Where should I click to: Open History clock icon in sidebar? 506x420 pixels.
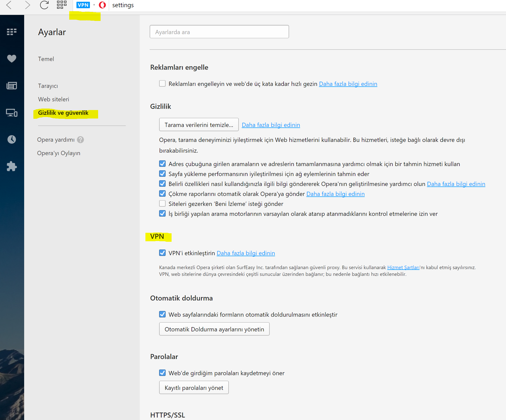click(12, 139)
